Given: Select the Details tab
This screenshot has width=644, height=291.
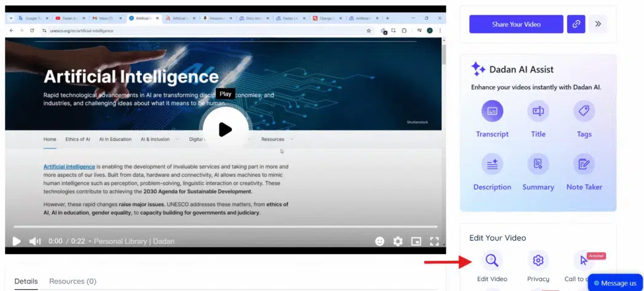Looking at the screenshot, I should (x=26, y=281).
